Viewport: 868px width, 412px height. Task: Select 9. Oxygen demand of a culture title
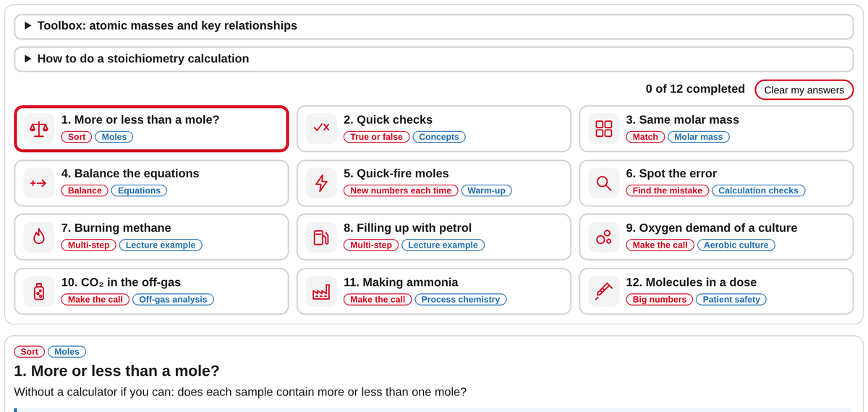(712, 228)
